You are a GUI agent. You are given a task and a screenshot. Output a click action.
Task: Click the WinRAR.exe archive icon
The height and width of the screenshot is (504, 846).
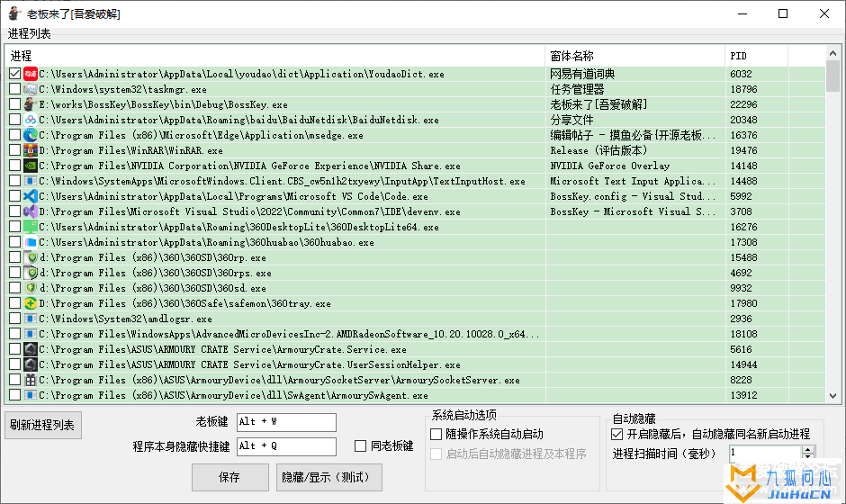[31, 150]
